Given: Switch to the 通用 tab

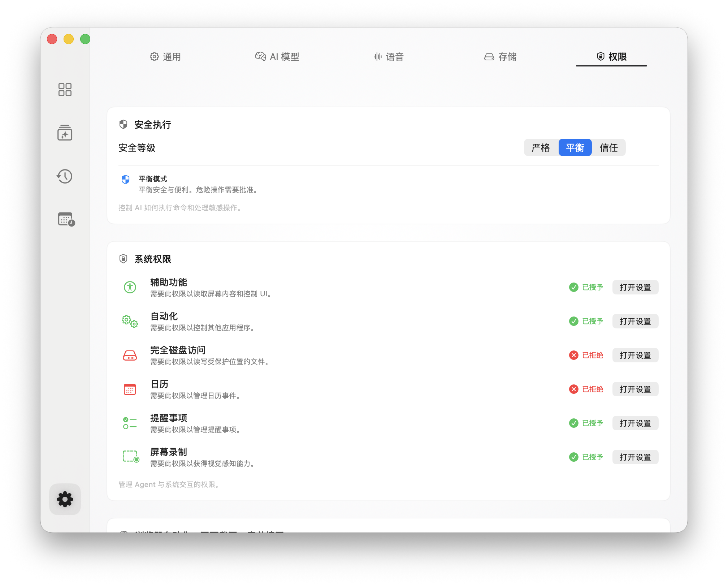Looking at the screenshot, I should point(165,57).
